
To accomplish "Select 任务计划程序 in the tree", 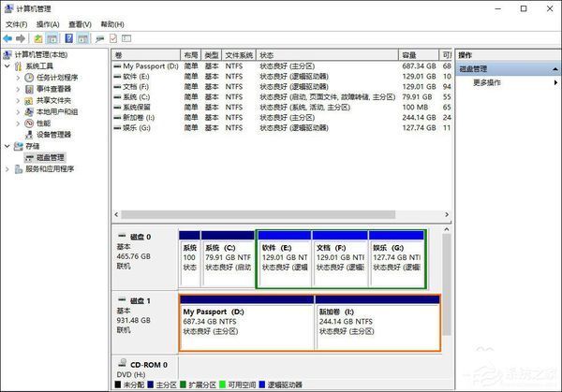I will click(x=57, y=78).
